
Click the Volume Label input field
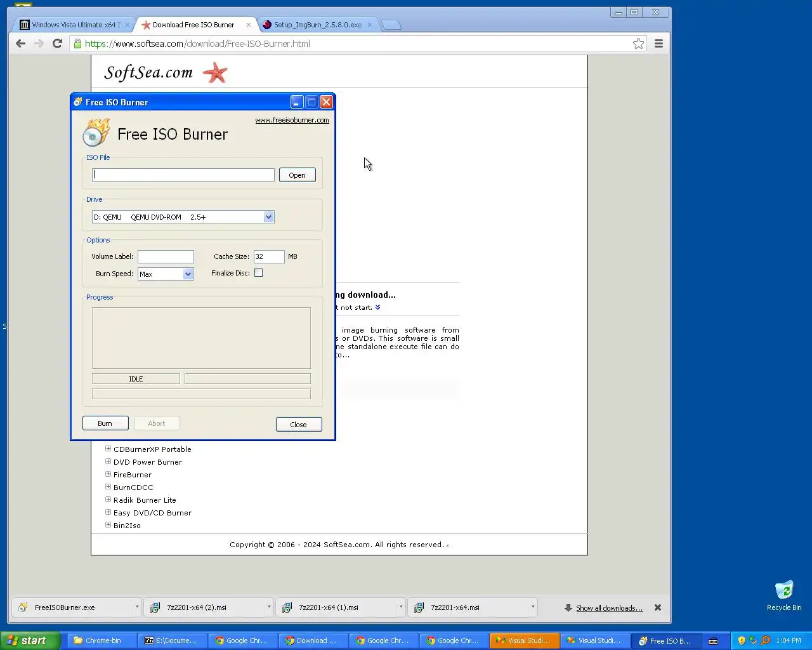166,256
